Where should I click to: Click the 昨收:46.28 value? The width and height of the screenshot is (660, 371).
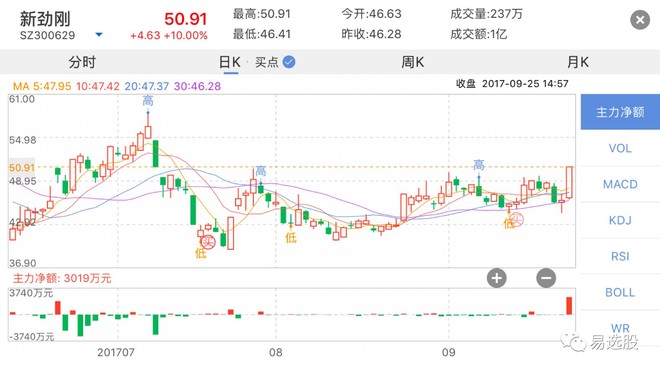(x=371, y=34)
